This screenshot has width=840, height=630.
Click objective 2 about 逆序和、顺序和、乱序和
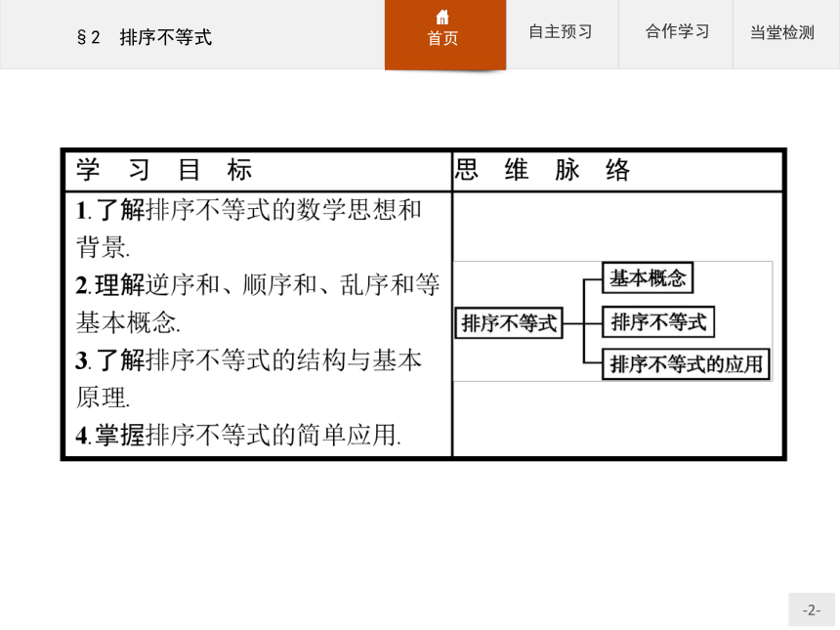coord(258,303)
